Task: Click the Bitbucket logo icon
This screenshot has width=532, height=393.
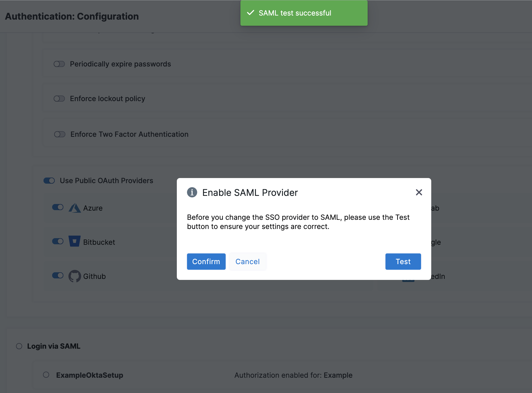Action: (x=75, y=241)
